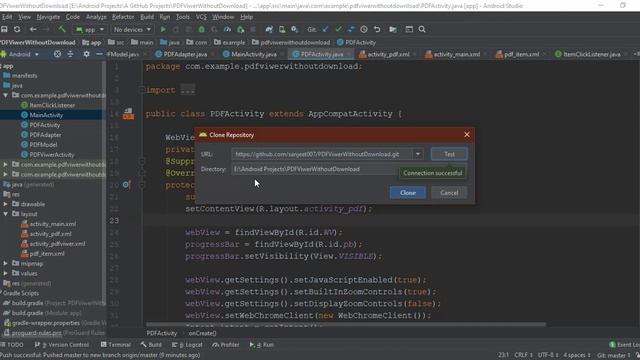Click the Git Commit checkmark icon
The width and height of the screenshot is (640, 360).
(x=338, y=29)
